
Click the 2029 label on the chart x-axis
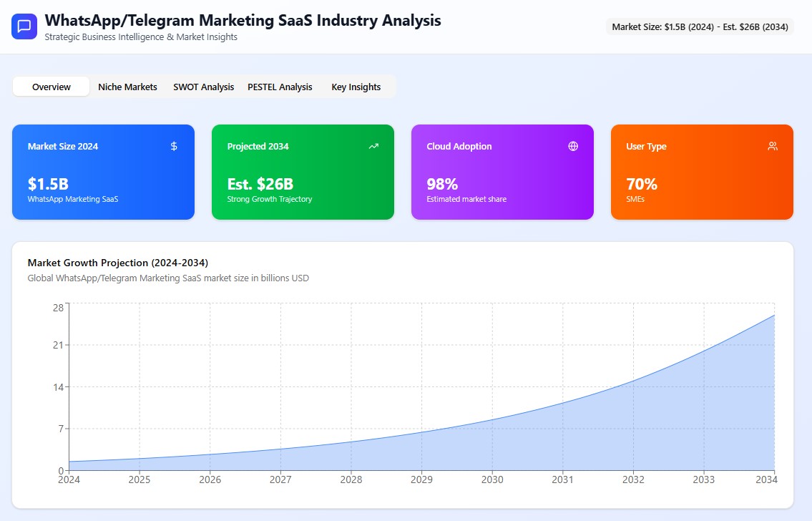pyautogui.click(x=421, y=479)
